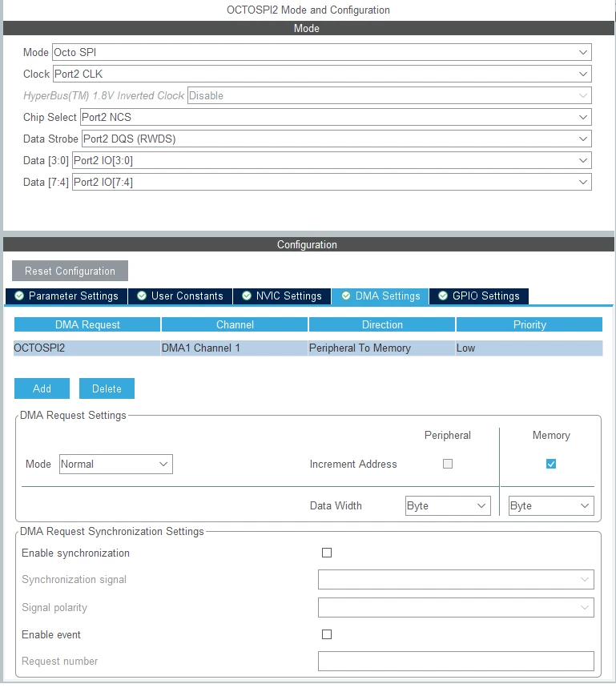
Task: Switch to the GPIO Settings tab
Action: point(479,296)
